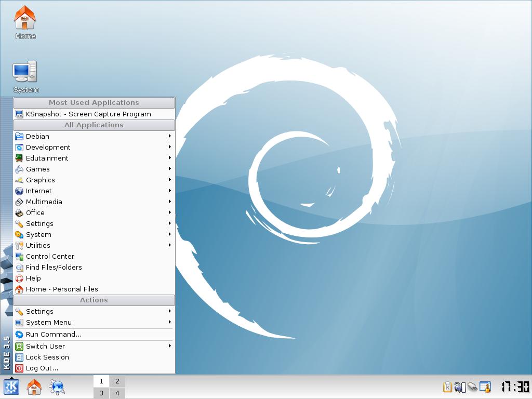Click the red Log Out power icon
Image resolution: width=532 pixels, height=399 pixels.
(x=19, y=368)
